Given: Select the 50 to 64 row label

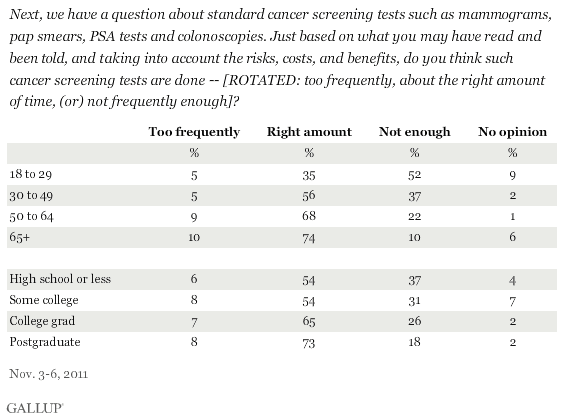Looking at the screenshot, I should (31, 216).
